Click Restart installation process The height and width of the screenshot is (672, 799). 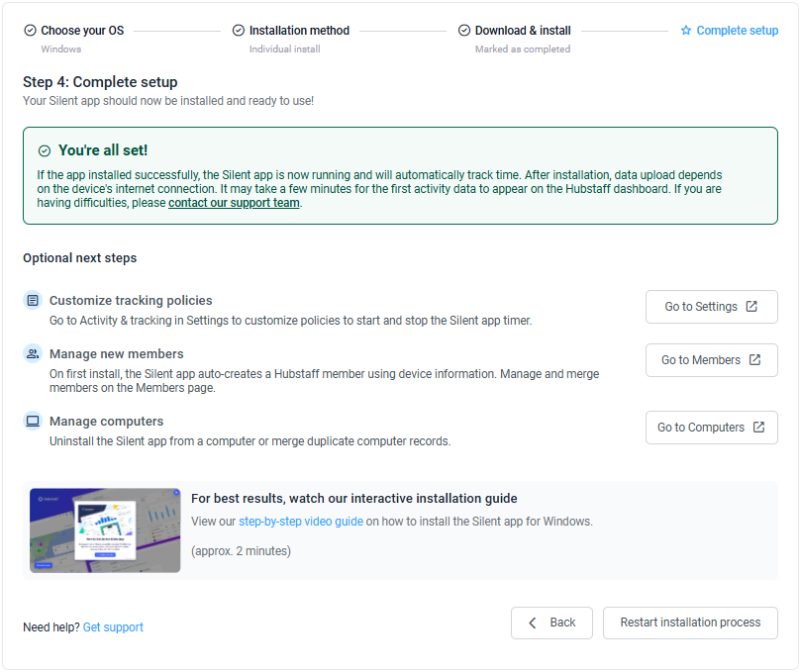pyautogui.click(x=690, y=623)
